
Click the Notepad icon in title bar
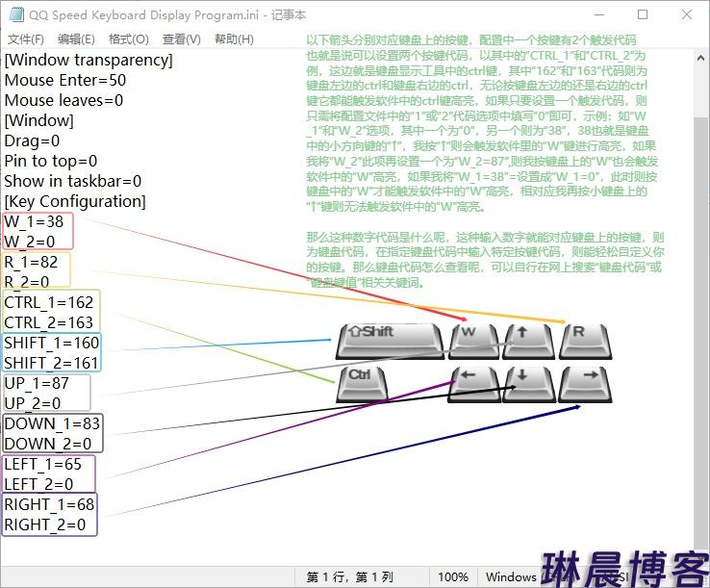coord(15,14)
